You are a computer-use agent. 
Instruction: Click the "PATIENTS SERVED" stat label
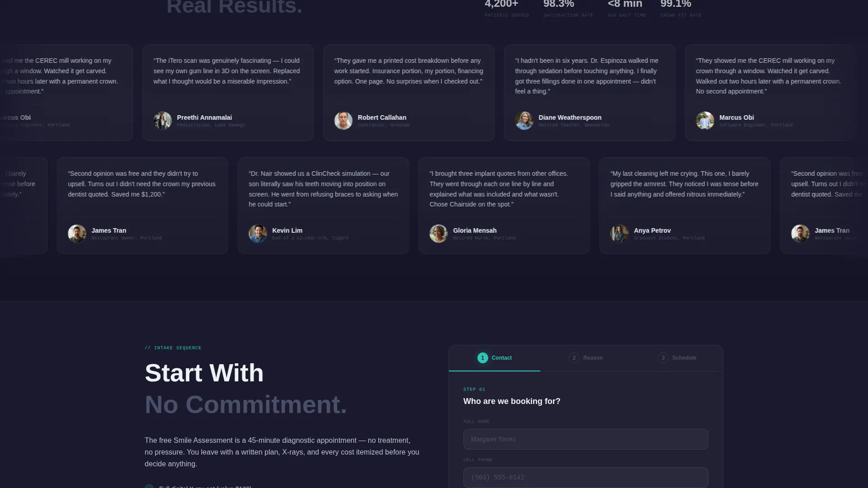(506, 15)
